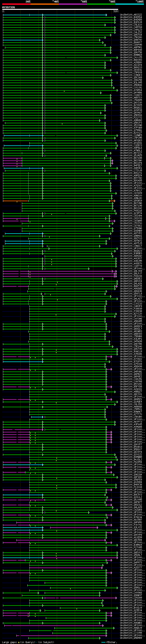Select label UniRef100_C4R0F8
This screenshot has width=146, height=644.
(x=131, y=306)
